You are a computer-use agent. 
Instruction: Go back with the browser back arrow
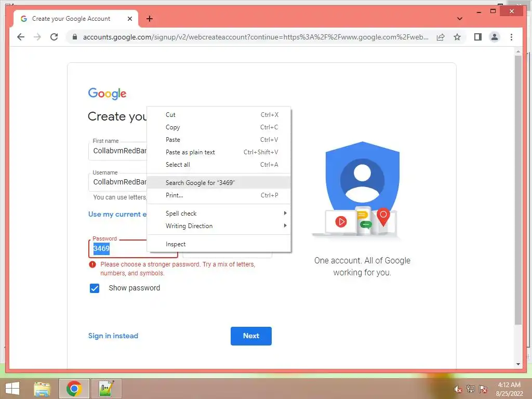point(21,37)
